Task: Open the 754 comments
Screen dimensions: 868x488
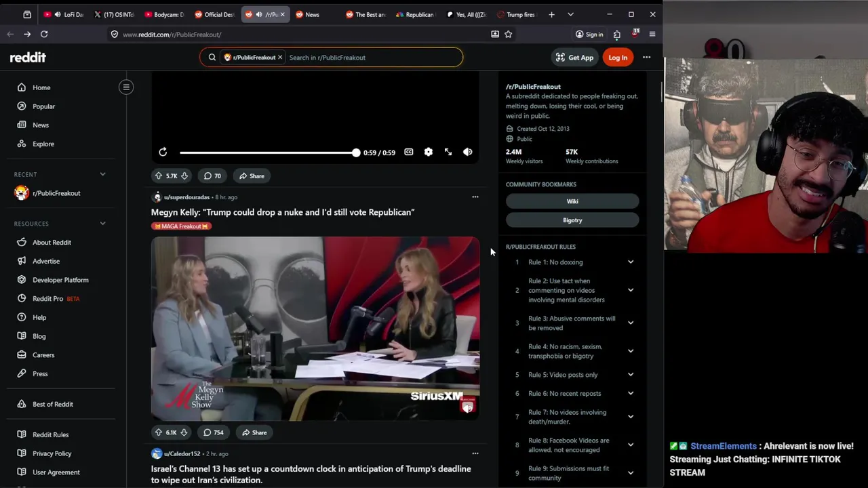Action: point(214,432)
